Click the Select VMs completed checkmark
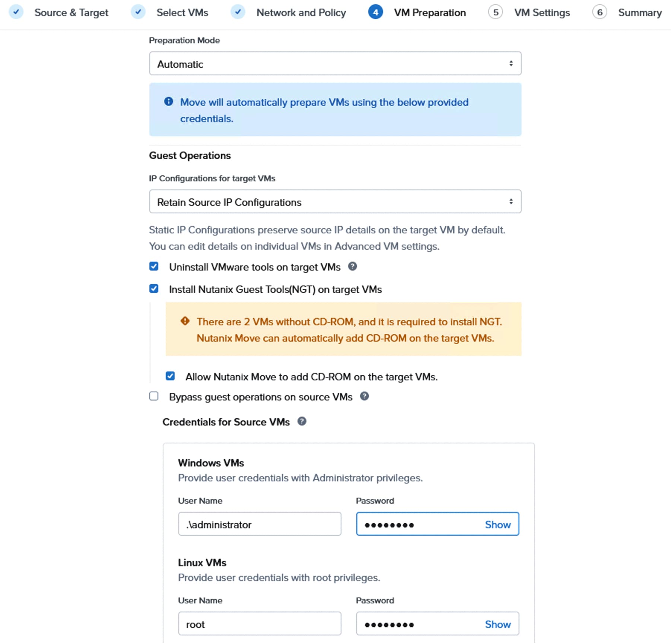The image size is (671, 644). point(138,12)
